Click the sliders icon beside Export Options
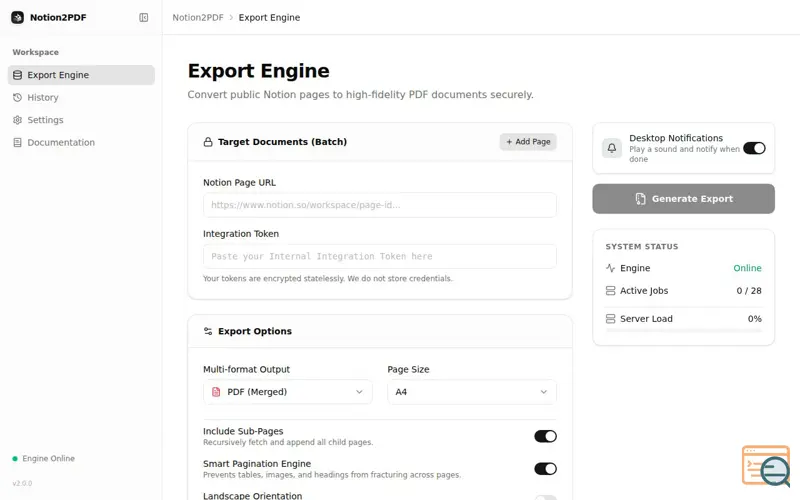The height and width of the screenshot is (500, 800). click(x=208, y=331)
